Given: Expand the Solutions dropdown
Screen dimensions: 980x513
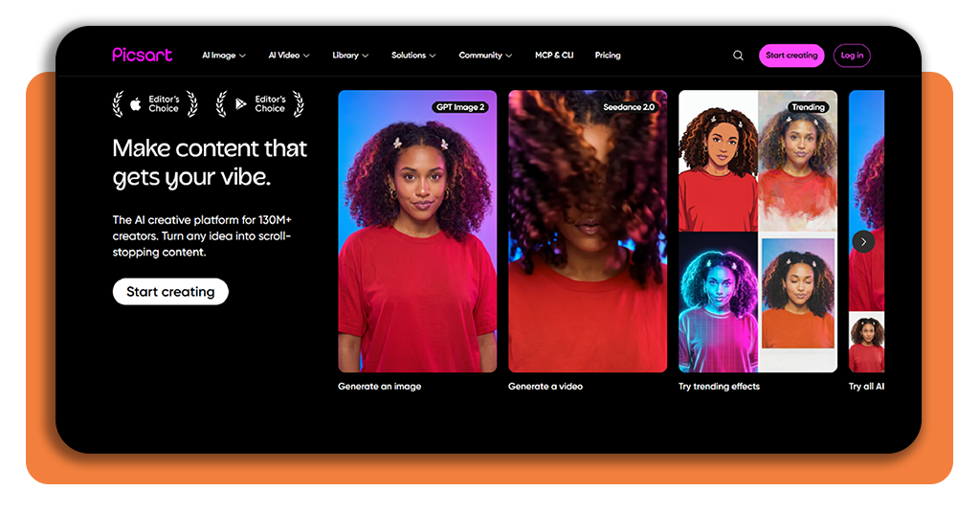Looking at the screenshot, I should pyautogui.click(x=413, y=55).
